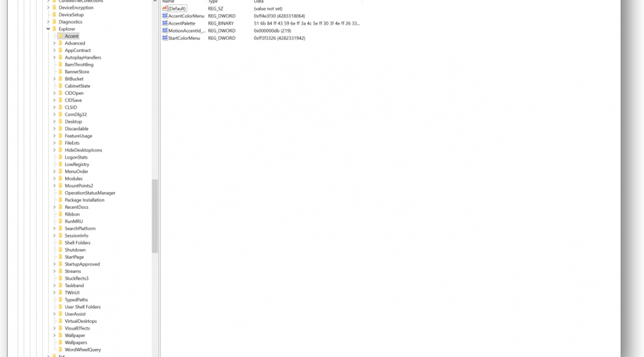Click the LowRegistry folder icon
644x357 pixels.
[60, 164]
